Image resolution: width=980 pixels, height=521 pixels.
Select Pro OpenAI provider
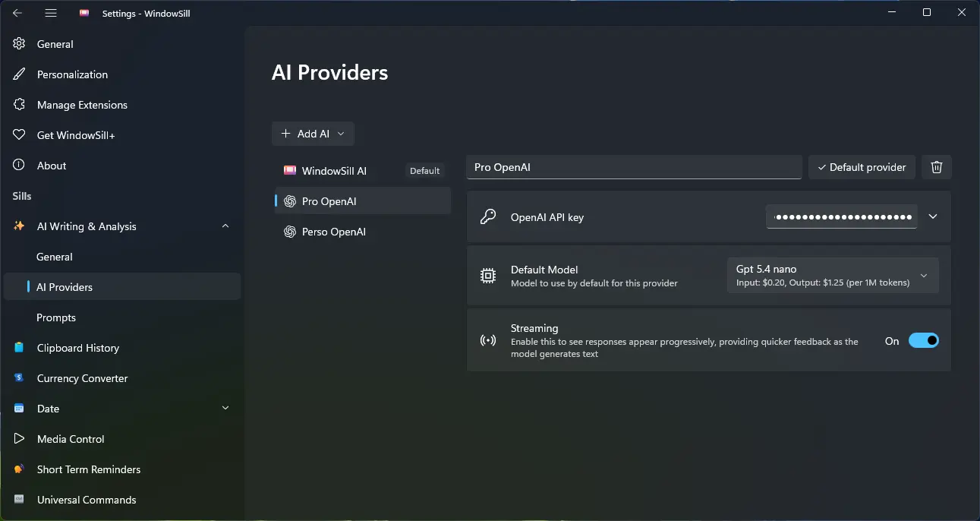click(x=363, y=201)
